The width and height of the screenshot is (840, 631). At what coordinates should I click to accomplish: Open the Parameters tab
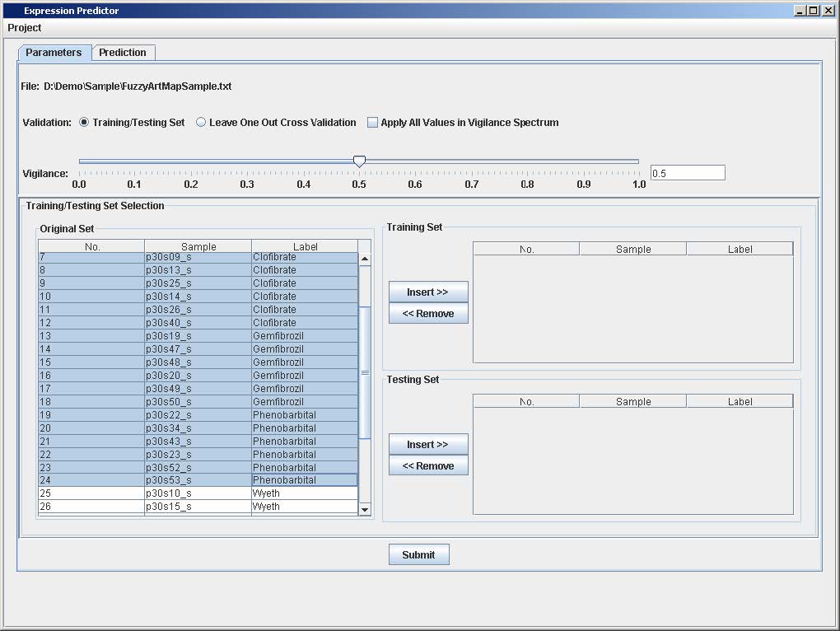(54, 53)
